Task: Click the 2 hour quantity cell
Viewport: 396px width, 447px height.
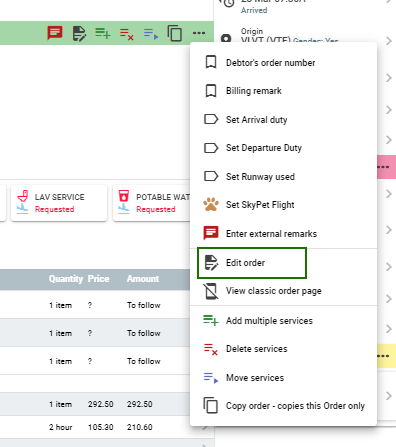Action: [61, 427]
